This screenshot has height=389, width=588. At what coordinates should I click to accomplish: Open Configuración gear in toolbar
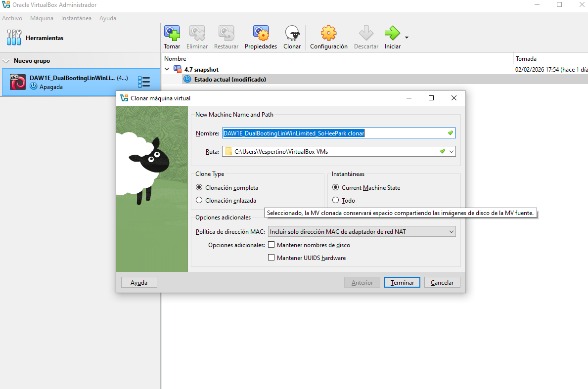[328, 37]
